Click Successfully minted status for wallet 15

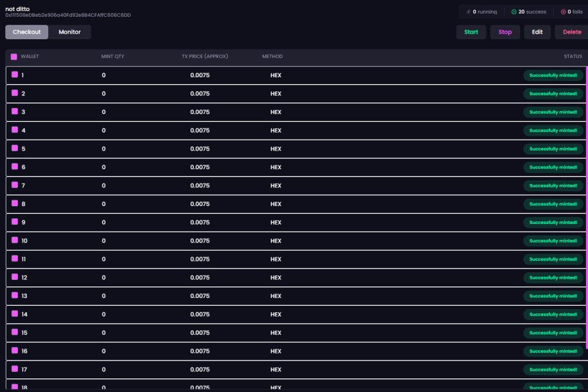click(553, 332)
